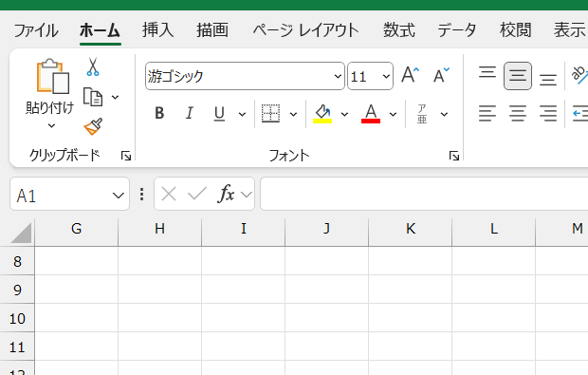
Task: Select the ホーム (Home) tab
Action: (x=100, y=30)
